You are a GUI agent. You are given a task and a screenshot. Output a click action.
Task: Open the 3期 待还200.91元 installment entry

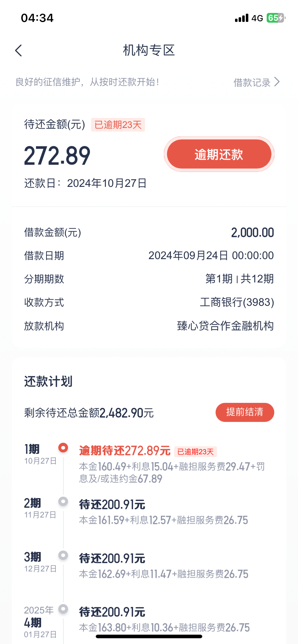point(112,559)
